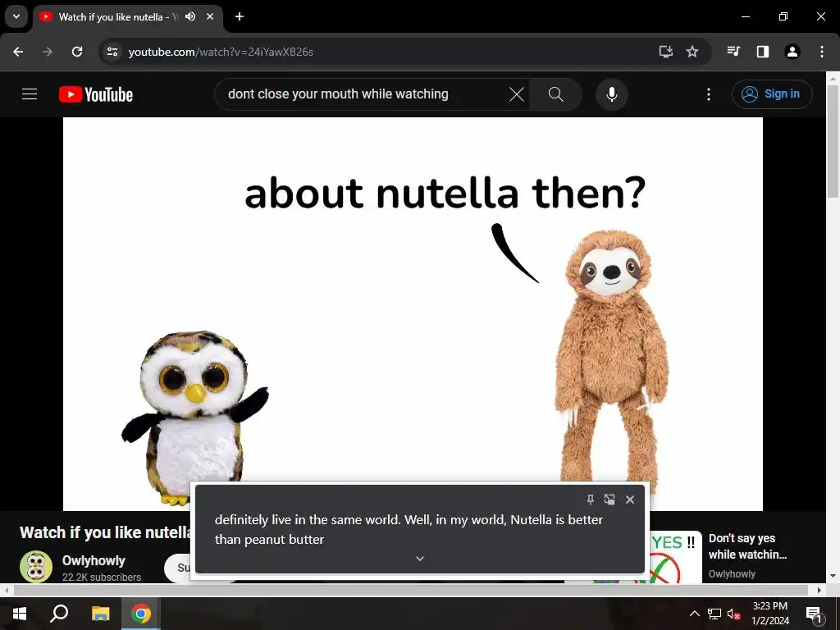This screenshot has width=840, height=630.
Task: Mute the tab via its speaker icon
Action: 190,16
